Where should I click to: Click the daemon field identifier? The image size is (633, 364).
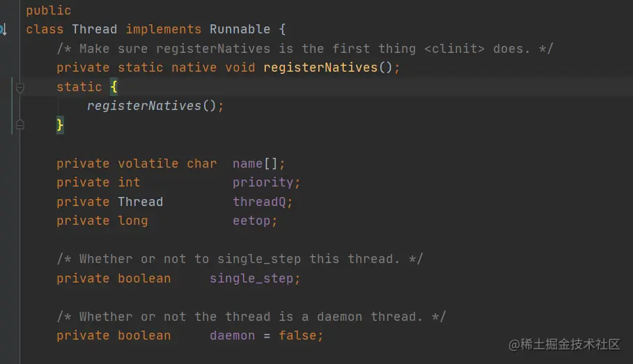(232, 335)
